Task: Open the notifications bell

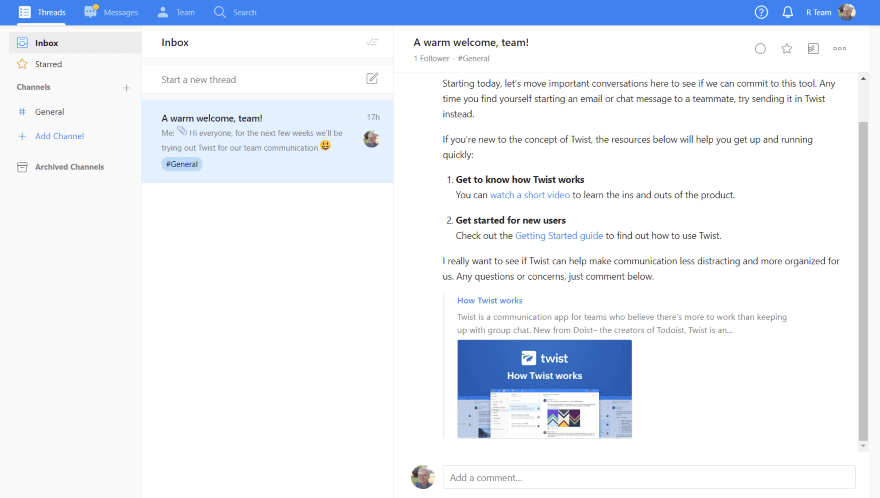Action: pos(788,12)
